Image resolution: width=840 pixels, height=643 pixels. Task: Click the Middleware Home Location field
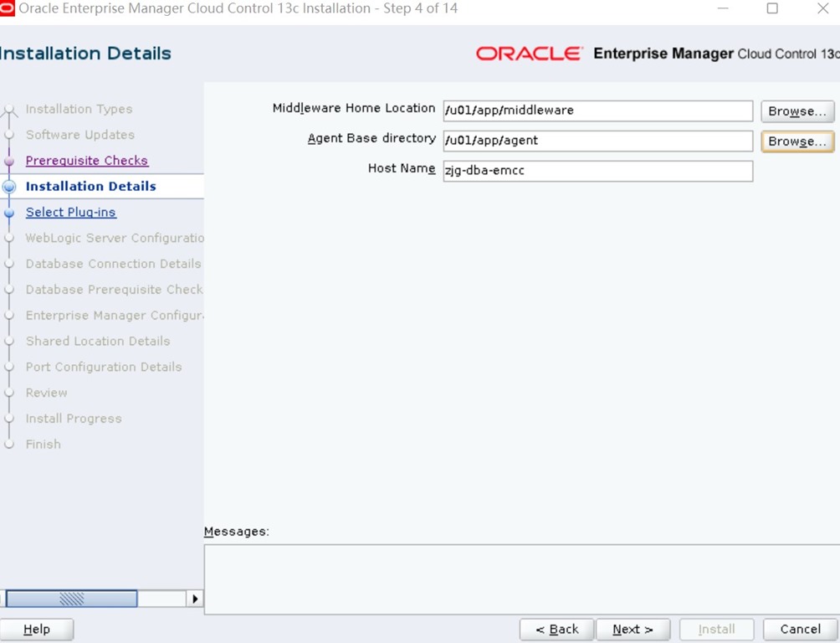click(598, 111)
